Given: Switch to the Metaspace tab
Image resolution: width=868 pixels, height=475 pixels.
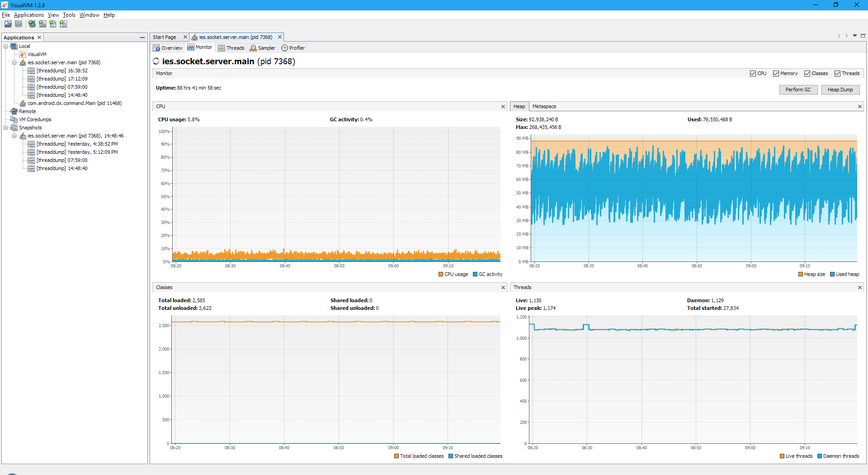Looking at the screenshot, I should tap(544, 106).
